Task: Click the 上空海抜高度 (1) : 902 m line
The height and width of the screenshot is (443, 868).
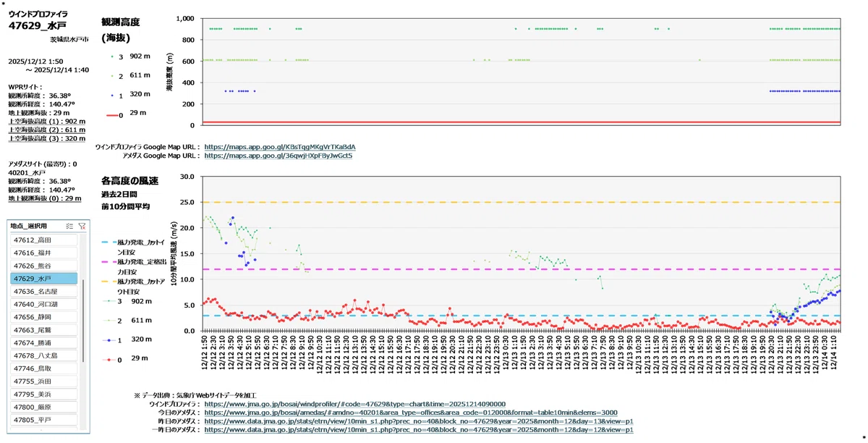Action: tap(47, 122)
